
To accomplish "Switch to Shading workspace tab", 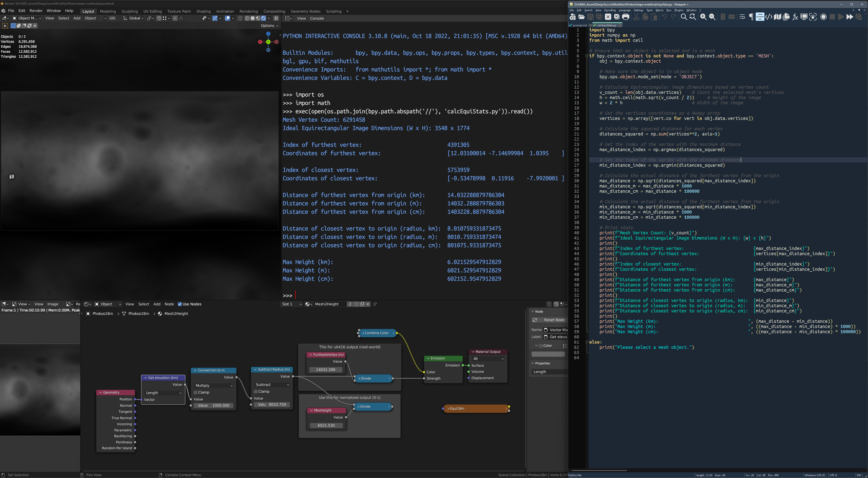I will pyautogui.click(x=203, y=11).
